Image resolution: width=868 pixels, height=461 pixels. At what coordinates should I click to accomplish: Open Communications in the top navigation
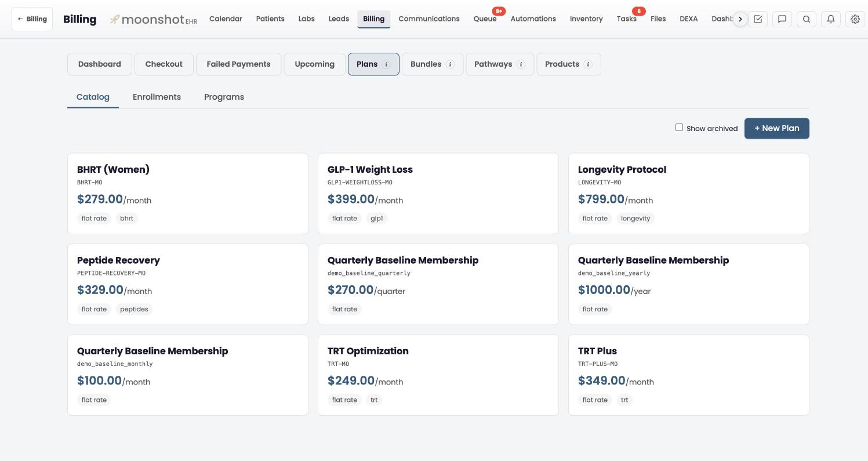pos(429,19)
